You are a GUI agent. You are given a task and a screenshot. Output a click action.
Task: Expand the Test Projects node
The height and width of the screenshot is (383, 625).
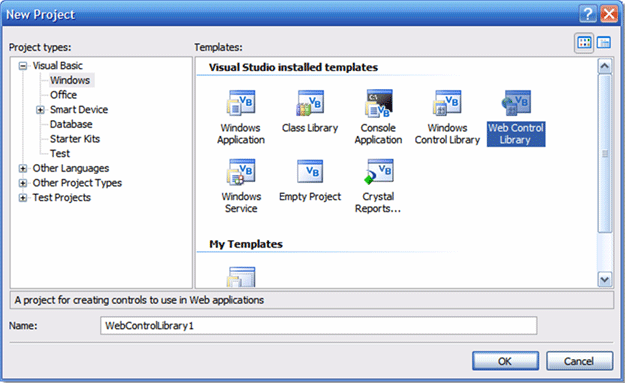coord(23,198)
